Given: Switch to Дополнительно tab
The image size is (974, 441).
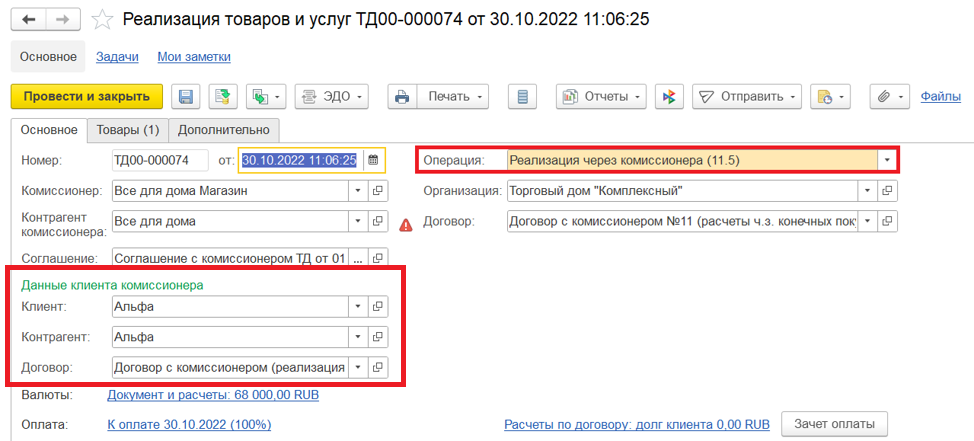Looking at the screenshot, I should (x=224, y=130).
